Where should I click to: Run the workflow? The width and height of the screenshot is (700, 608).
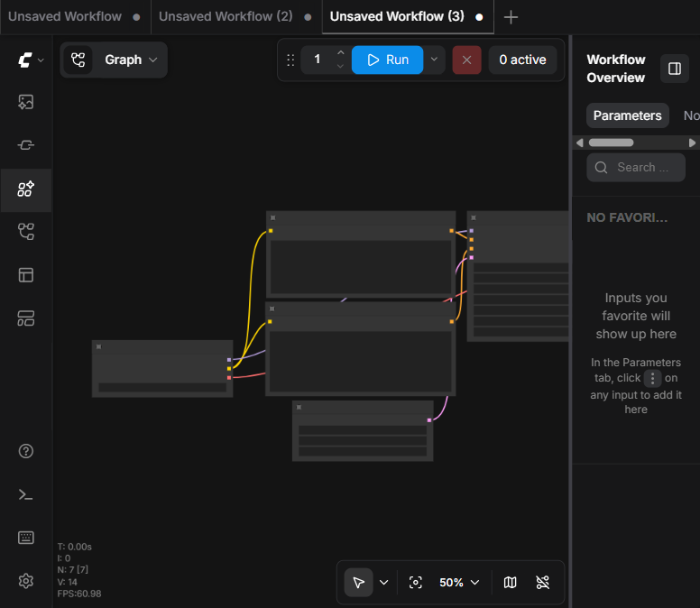click(388, 60)
